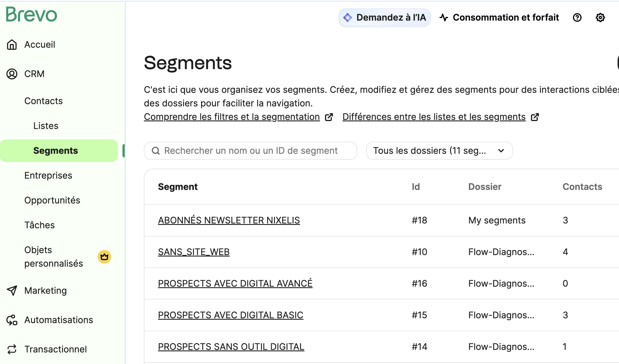The image size is (619, 364).
Task: Open ABONNÉS NEWSLETTER NIXELIS segment
Action: [x=229, y=220]
